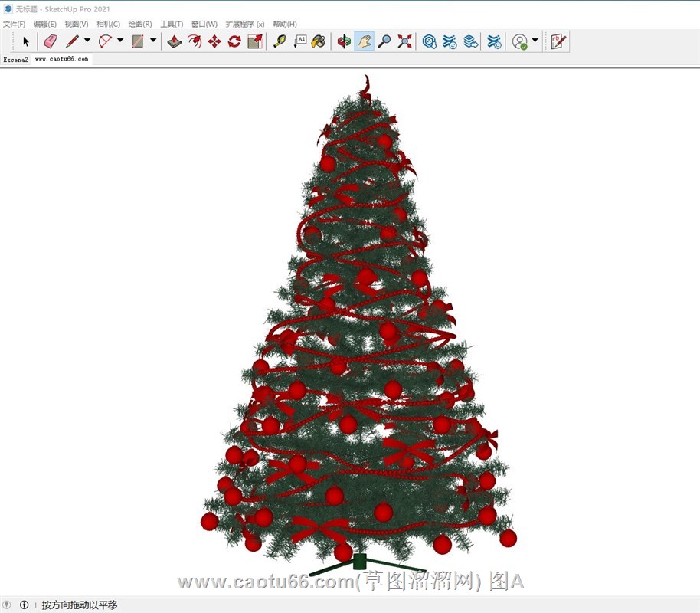Expand the Rectangle shape tool dropdown
Screen dimensions: 700x613
pos(153,41)
